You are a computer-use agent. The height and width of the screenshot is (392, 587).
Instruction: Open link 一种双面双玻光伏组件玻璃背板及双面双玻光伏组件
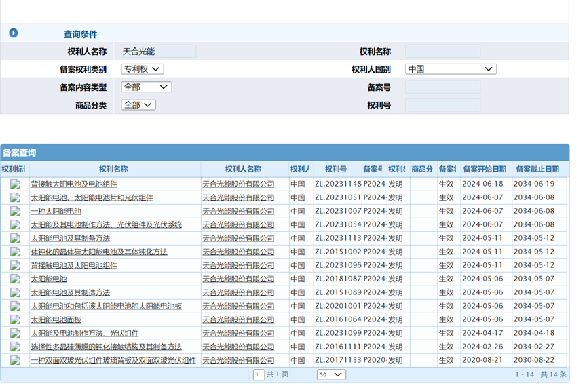click(x=113, y=360)
